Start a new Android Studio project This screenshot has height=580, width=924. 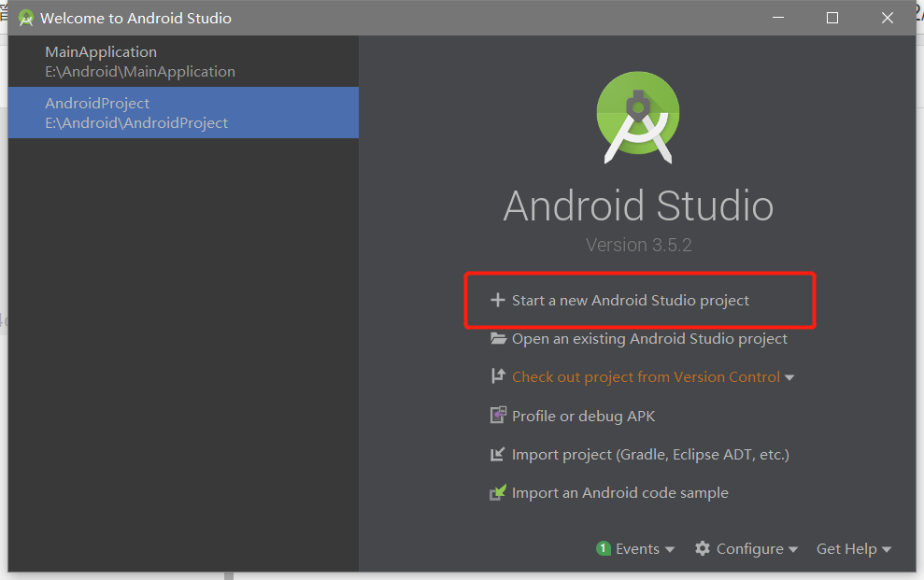point(630,301)
